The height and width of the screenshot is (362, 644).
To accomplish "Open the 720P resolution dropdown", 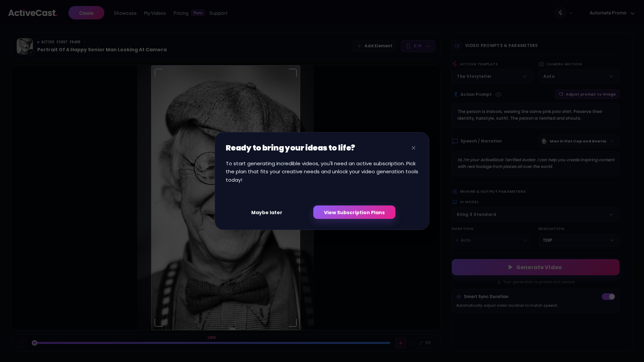I will (x=579, y=240).
